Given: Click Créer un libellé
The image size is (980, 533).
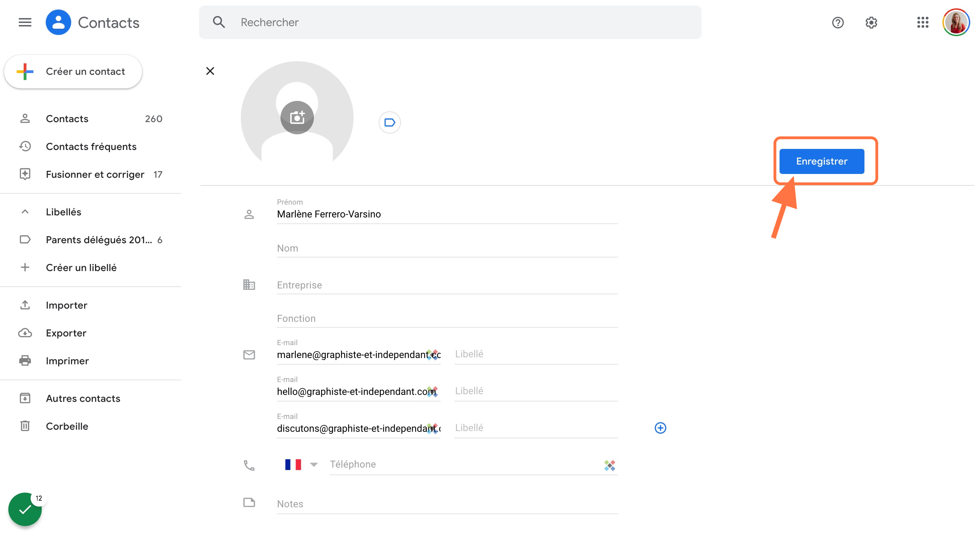Looking at the screenshot, I should [81, 268].
